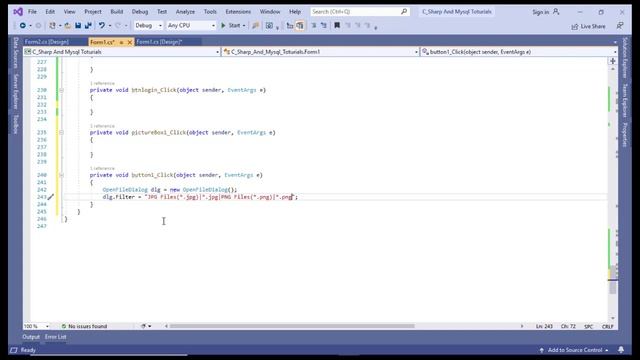640x360 pixels.
Task: Collapse the btnlogin_Click method outline
Action: click(61, 90)
